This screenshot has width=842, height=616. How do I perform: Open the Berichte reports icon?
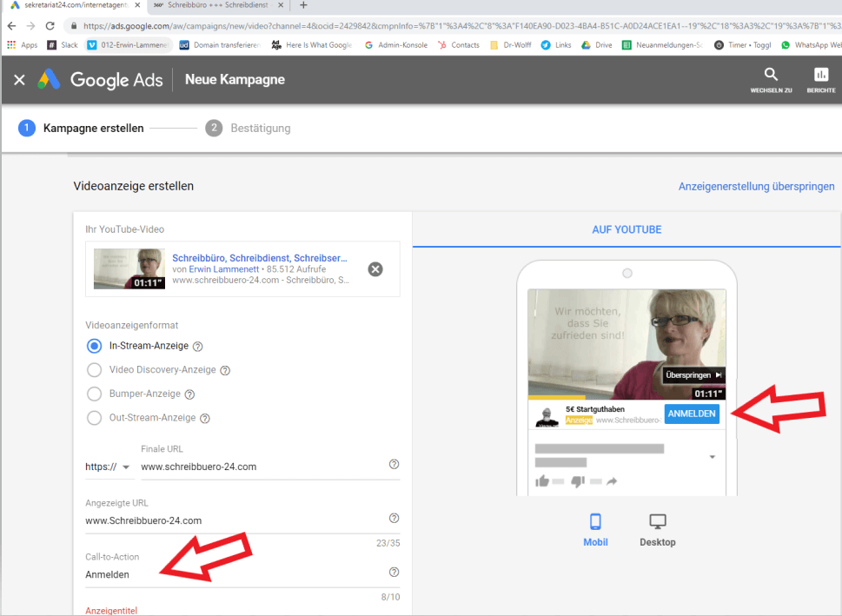(x=821, y=79)
